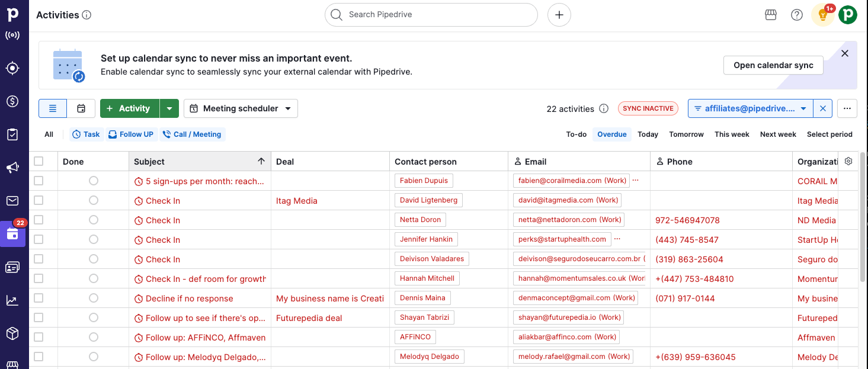Click the Open calendar sync button
868x369 pixels.
coord(773,65)
